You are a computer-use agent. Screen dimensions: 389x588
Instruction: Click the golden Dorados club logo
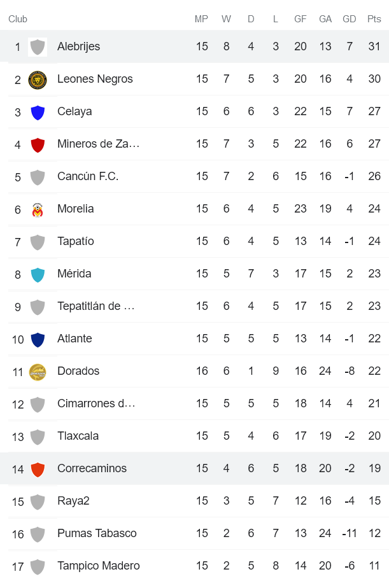click(38, 372)
